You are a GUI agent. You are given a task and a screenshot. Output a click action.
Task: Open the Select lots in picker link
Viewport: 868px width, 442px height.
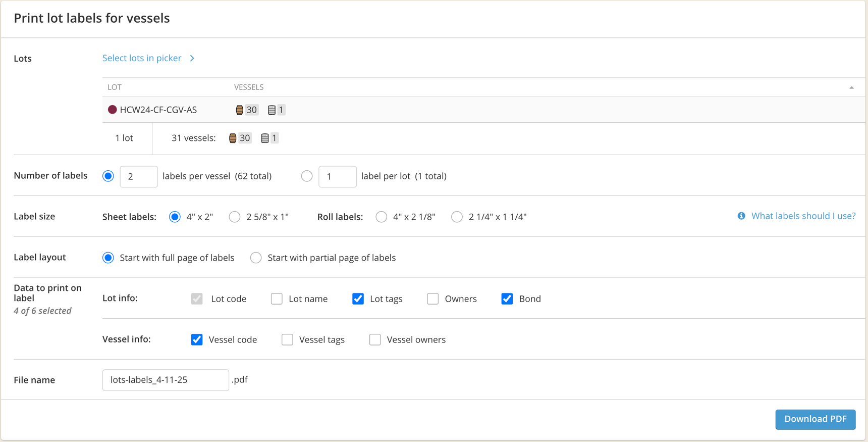142,58
